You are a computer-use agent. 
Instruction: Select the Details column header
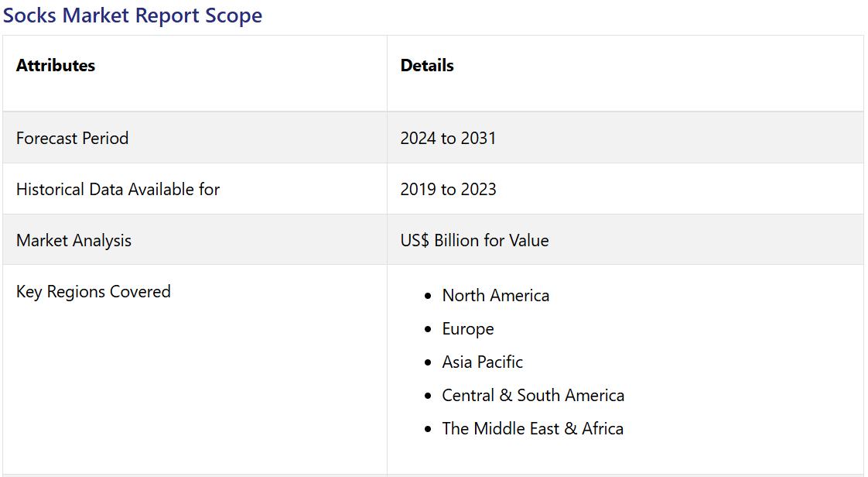pyautogui.click(x=427, y=66)
